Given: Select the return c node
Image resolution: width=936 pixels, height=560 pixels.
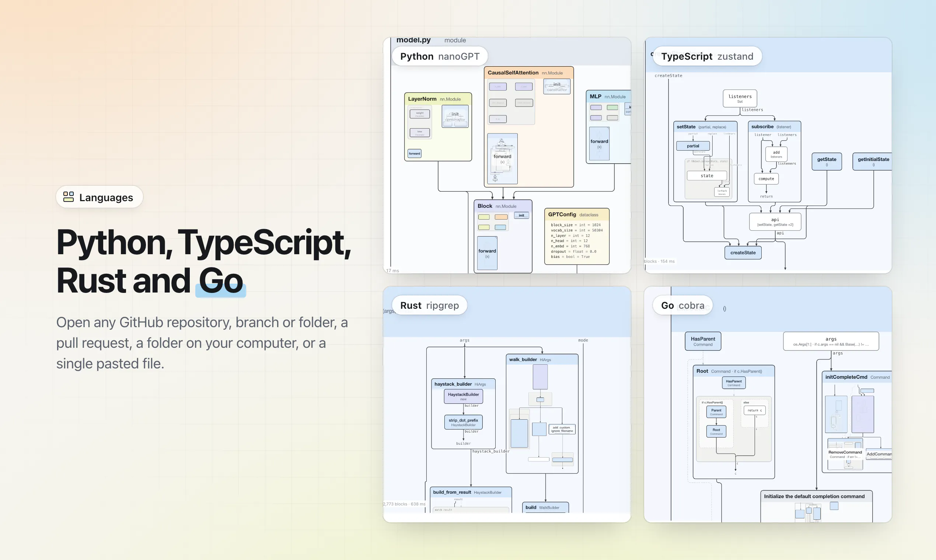Looking at the screenshot, I should point(754,410).
